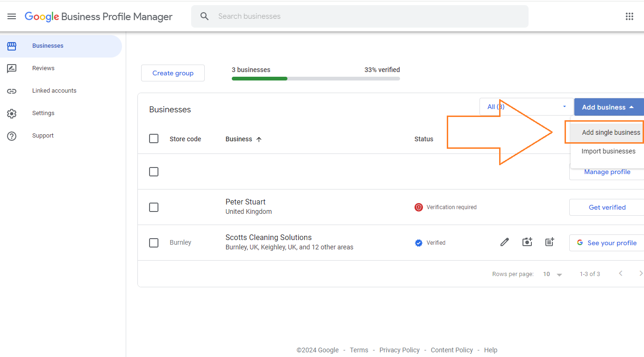Collapse the Add business dropdown

tap(609, 107)
